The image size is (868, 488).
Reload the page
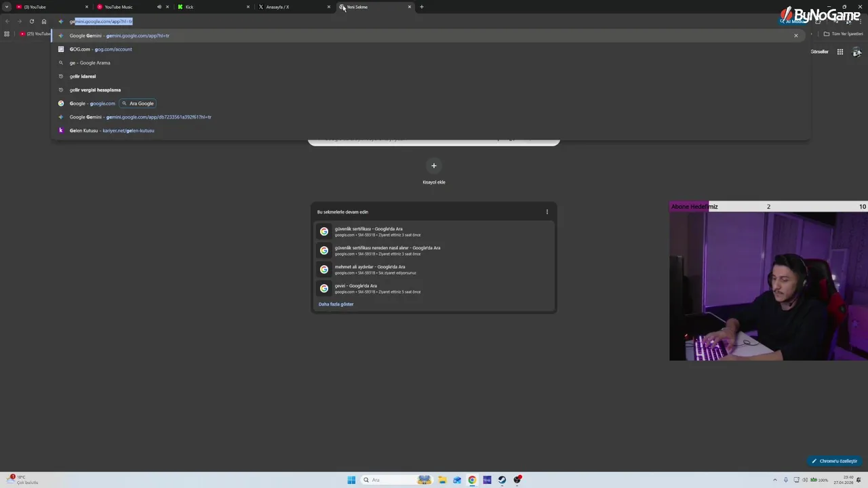tap(31, 21)
